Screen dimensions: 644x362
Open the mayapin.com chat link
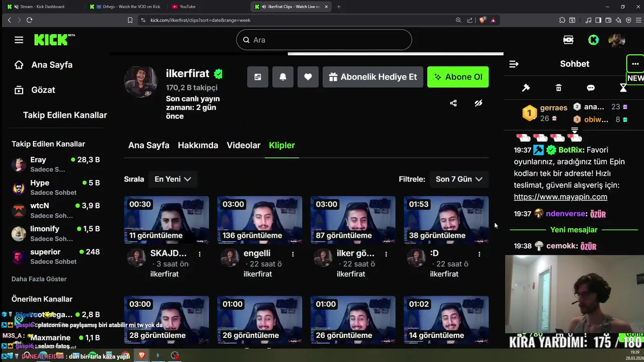point(560,197)
